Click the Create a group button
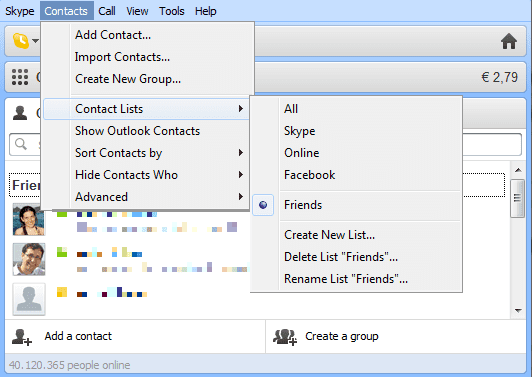 tap(396, 337)
